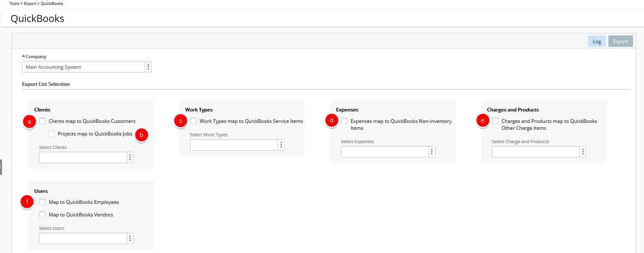Viewport: 644px width, 253px height.
Task: Open the Company selector ellipsis menu
Action: pyautogui.click(x=148, y=67)
